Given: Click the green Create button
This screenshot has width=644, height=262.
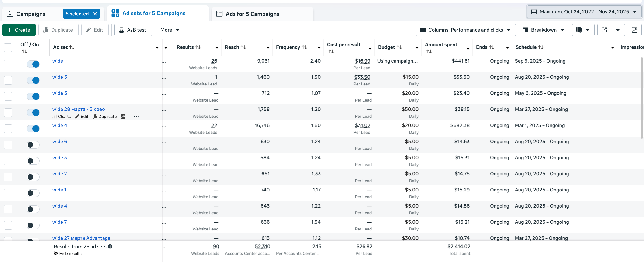Looking at the screenshot, I should point(19,30).
